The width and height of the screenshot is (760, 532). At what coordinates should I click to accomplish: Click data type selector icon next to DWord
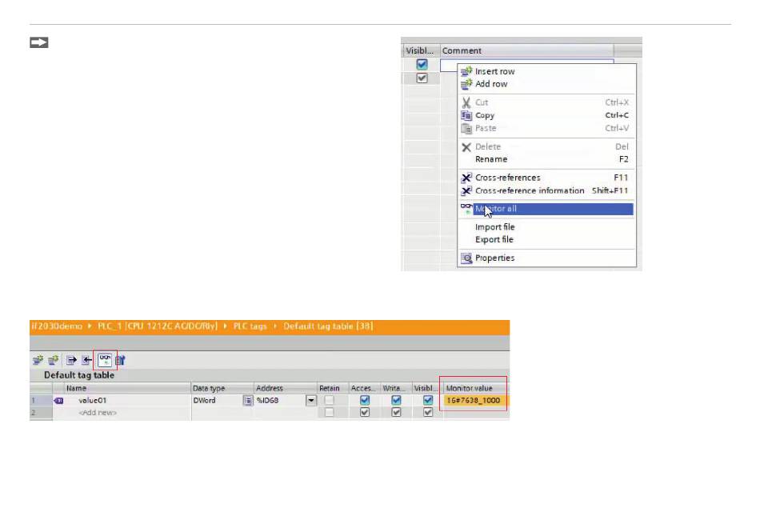248,400
